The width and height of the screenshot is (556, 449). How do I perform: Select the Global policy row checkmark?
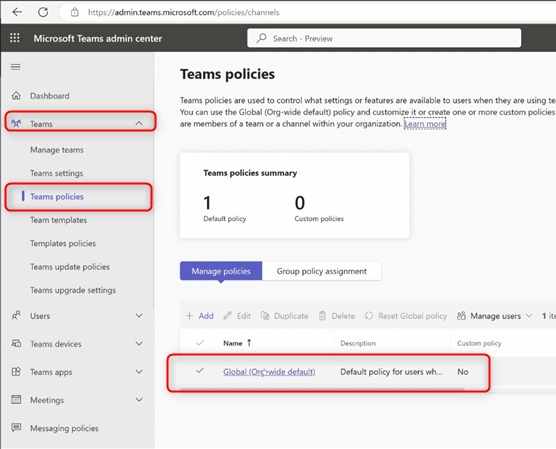200,371
